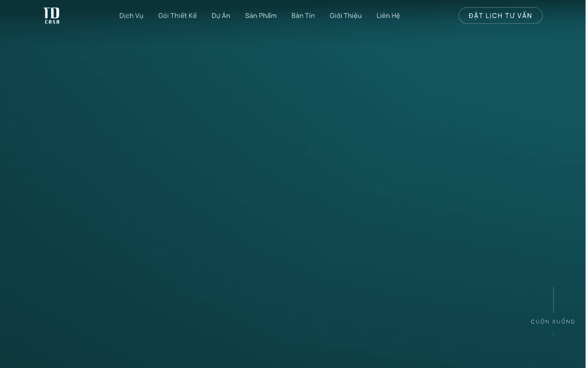This screenshot has height=368, width=588.
Task: Navigate to Giới Thiệu
Action: tap(346, 16)
